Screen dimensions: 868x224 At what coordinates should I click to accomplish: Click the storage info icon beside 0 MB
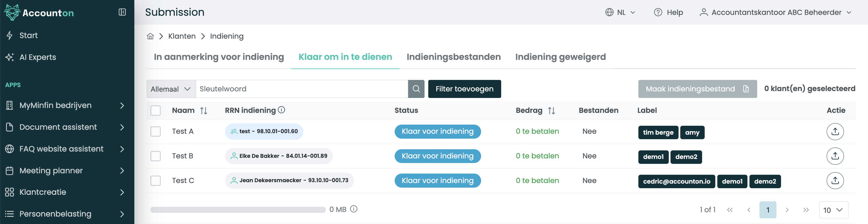click(353, 209)
